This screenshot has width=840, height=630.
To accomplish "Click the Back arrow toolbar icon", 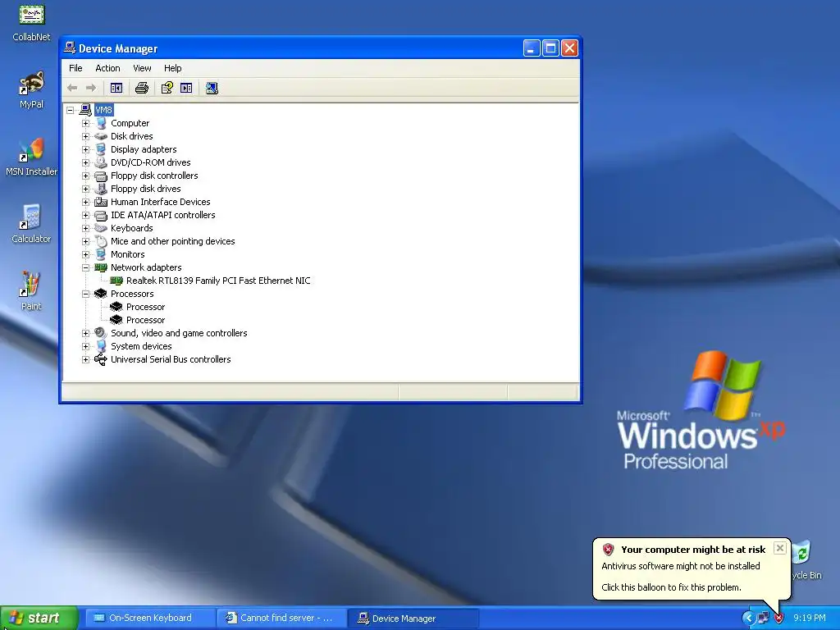I will (x=72, y=88).
